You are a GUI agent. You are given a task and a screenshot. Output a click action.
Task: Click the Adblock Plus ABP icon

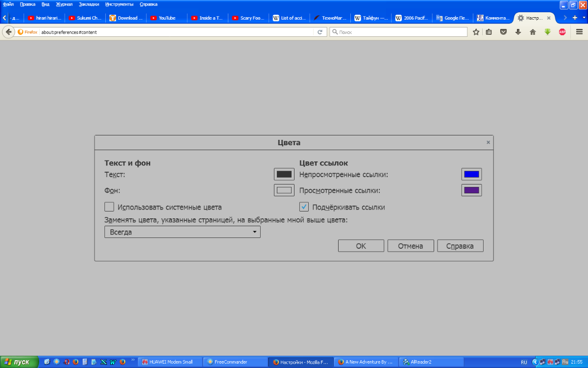[562, 32]
